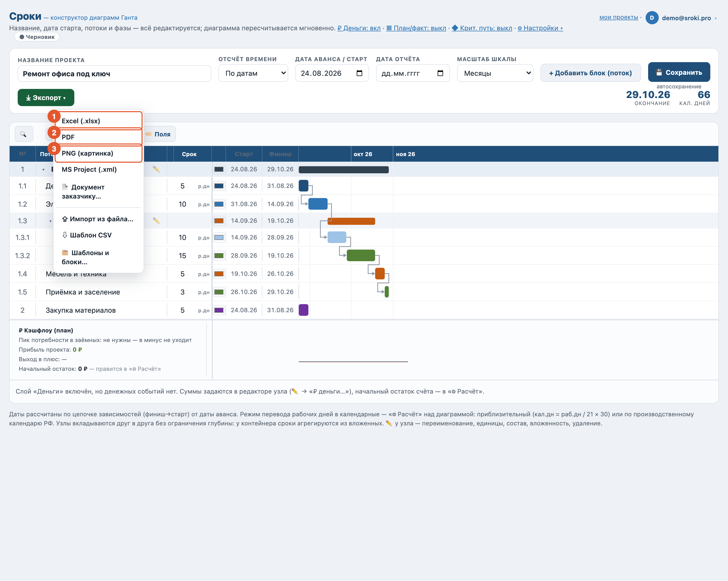Click duration value 15 in row 1.3.2
The width and height of the screenshot is (728, 581).
tap(182, 256)
